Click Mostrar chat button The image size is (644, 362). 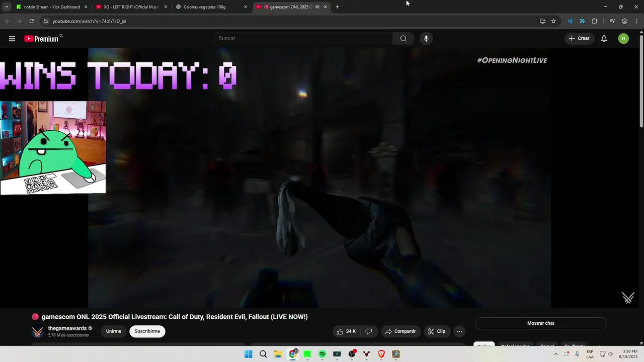tap(541, 323)
